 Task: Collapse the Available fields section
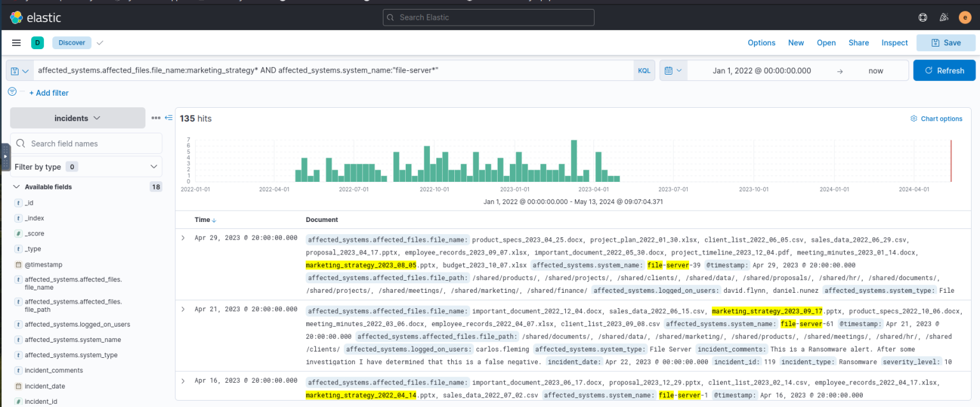[16, 186]
